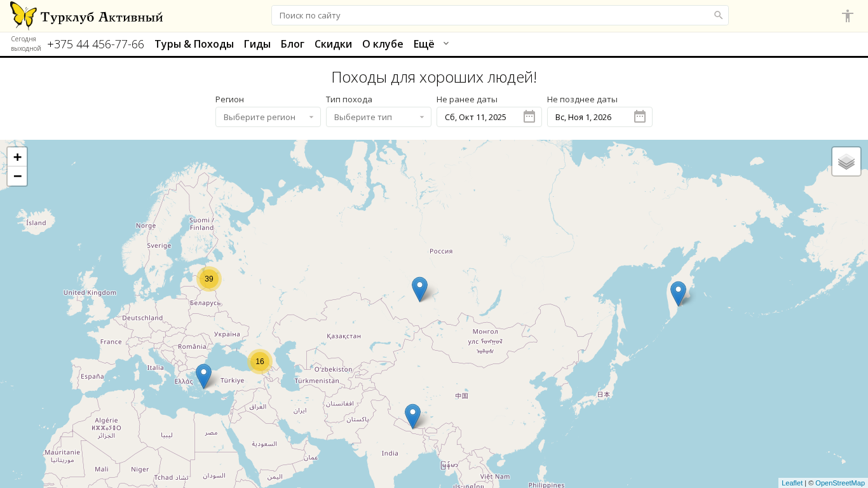Click the Україна label on the map

point(227,334)
